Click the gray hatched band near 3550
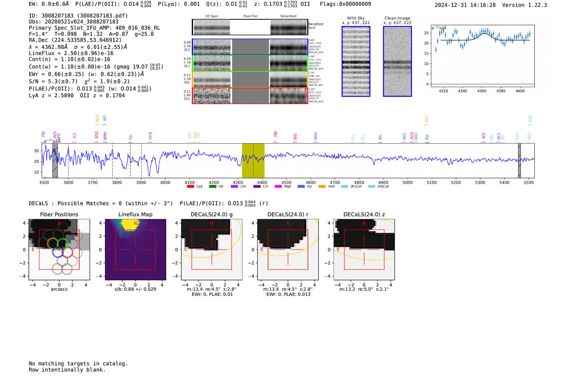This screenshot has height=392, width=576. (x=55, y=160)
